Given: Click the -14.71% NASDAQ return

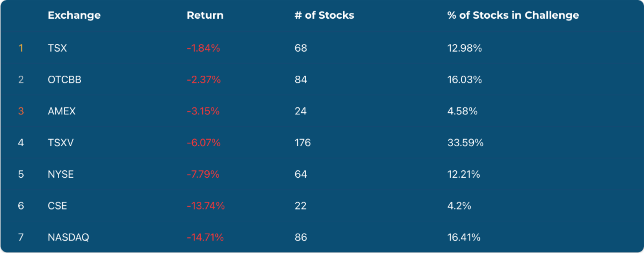Looking at the screenshot, I should [205, 237].
